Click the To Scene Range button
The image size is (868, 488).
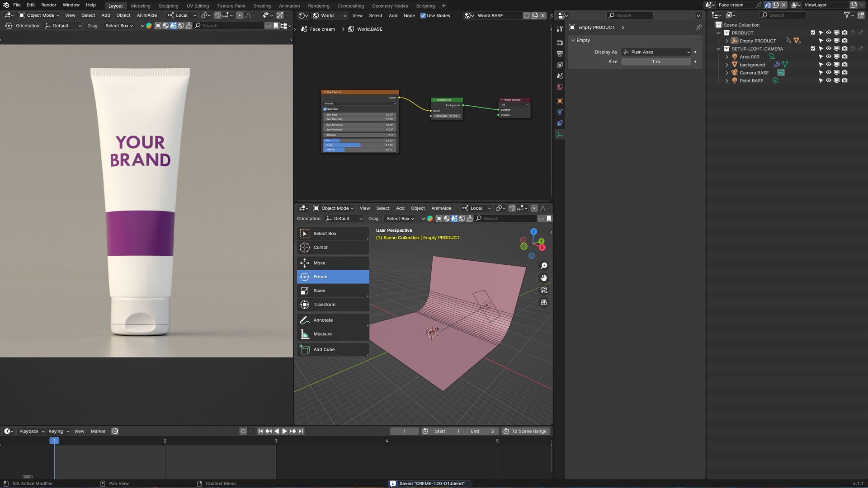[x=525, y=431]
